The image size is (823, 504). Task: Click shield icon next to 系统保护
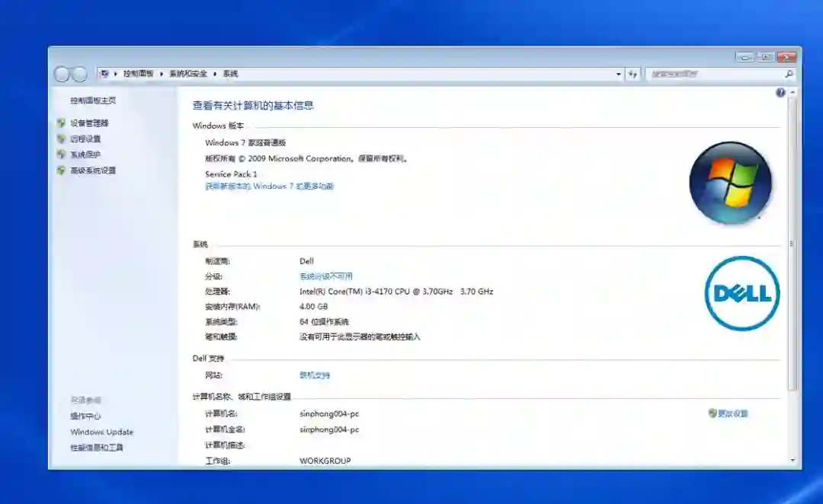point(62,155)
